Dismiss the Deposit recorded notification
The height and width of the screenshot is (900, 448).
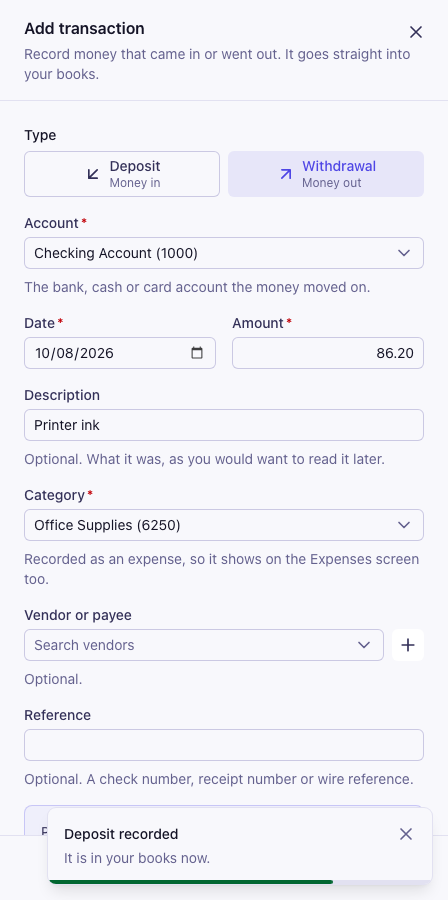[406, 834]
